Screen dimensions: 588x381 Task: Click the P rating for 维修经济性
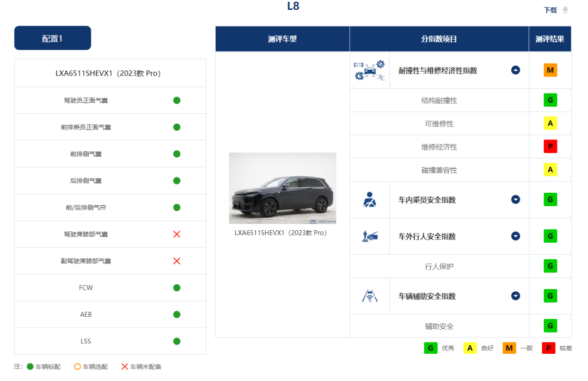tap(550, 146)
